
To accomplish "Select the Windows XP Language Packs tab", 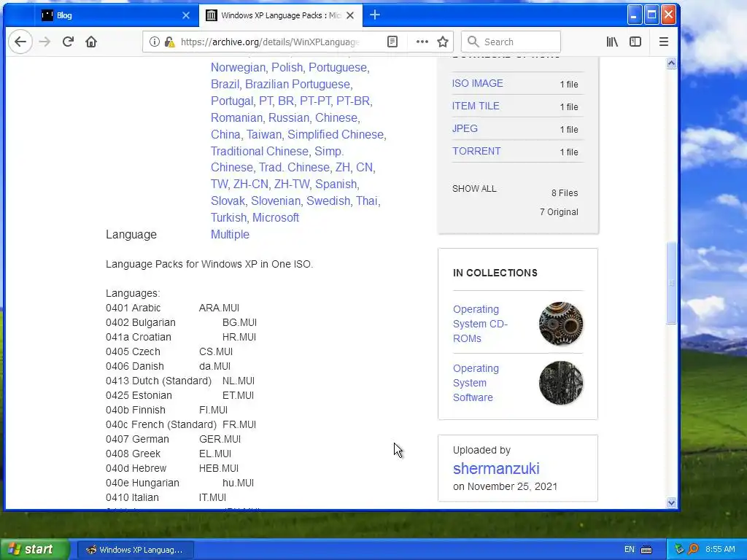I will click(281, 15).
